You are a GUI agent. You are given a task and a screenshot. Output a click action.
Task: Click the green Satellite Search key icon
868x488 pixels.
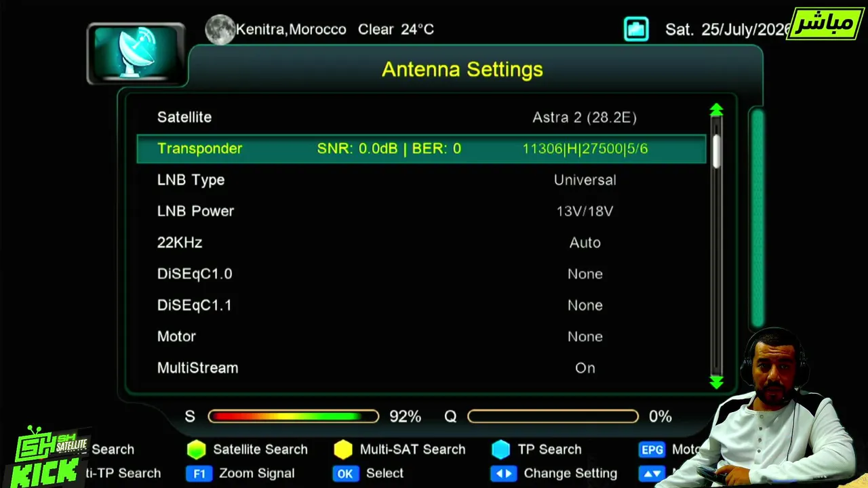(196, 449)
